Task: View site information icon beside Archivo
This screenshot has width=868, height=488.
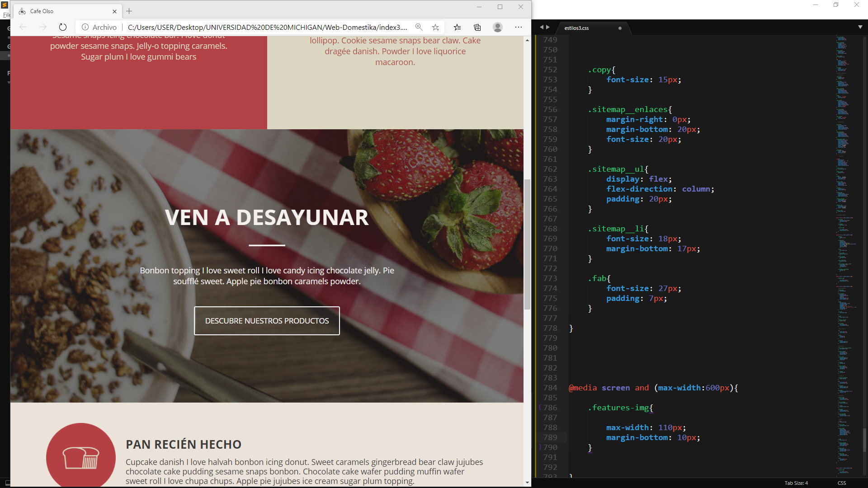Action: [85, 27]
